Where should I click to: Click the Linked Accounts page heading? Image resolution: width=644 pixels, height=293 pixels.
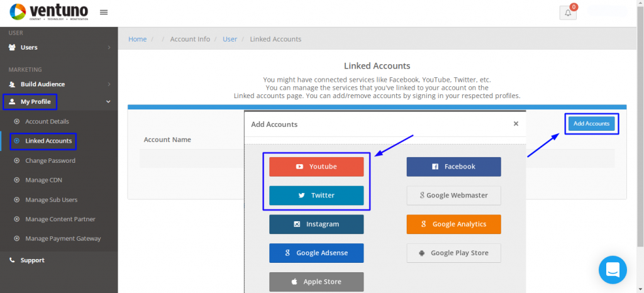pyautogui.click(x=377, y=65)
